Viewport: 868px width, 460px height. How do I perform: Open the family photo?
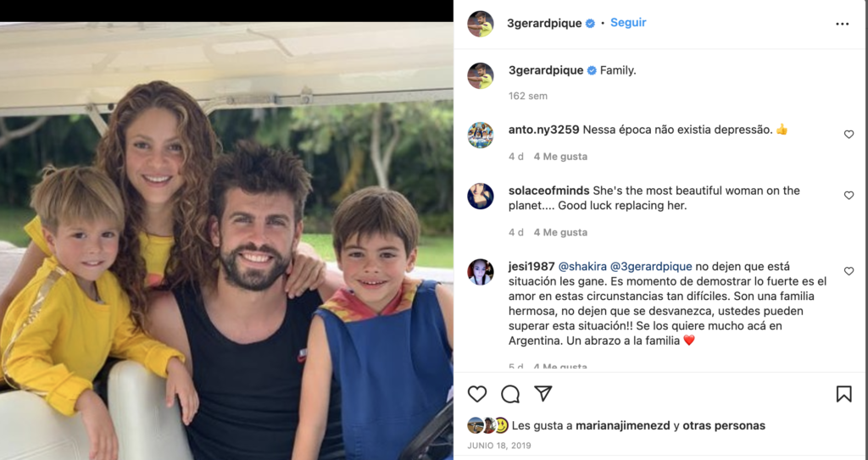tap(226, 241)
